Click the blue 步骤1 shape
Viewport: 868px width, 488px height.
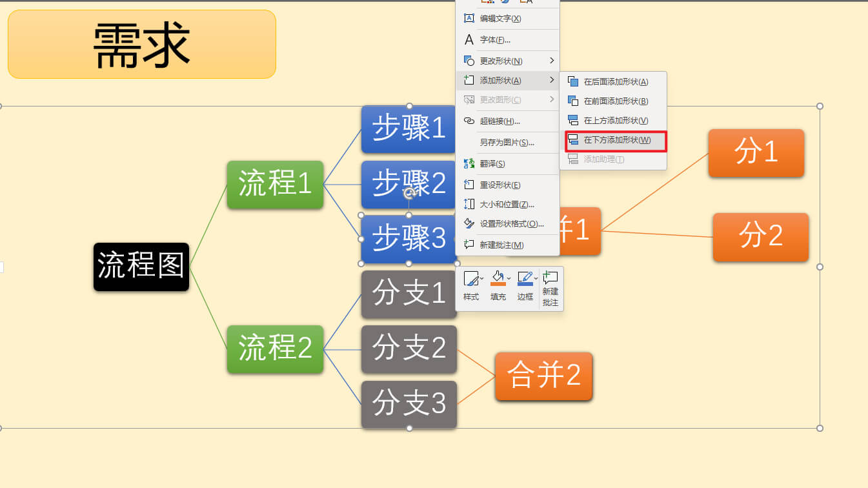click(409, 129)
